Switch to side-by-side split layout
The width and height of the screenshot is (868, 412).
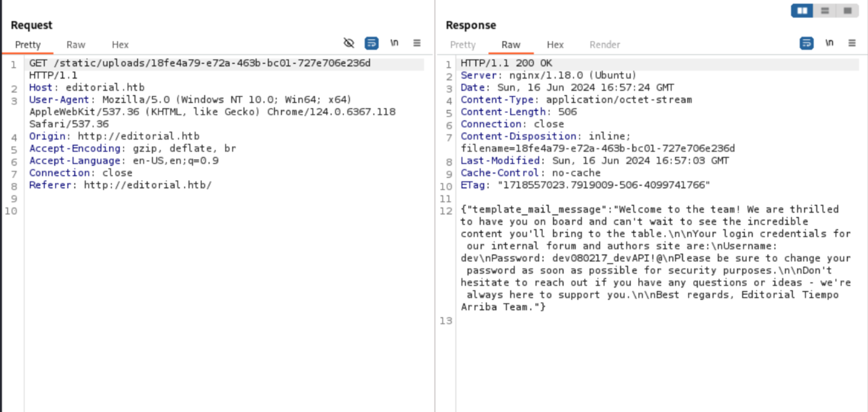click(x=802, y=10)
